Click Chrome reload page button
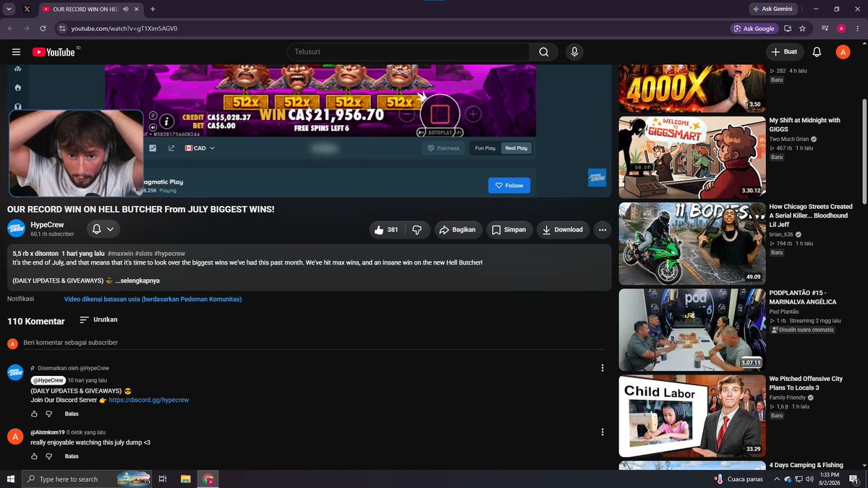 43,29
